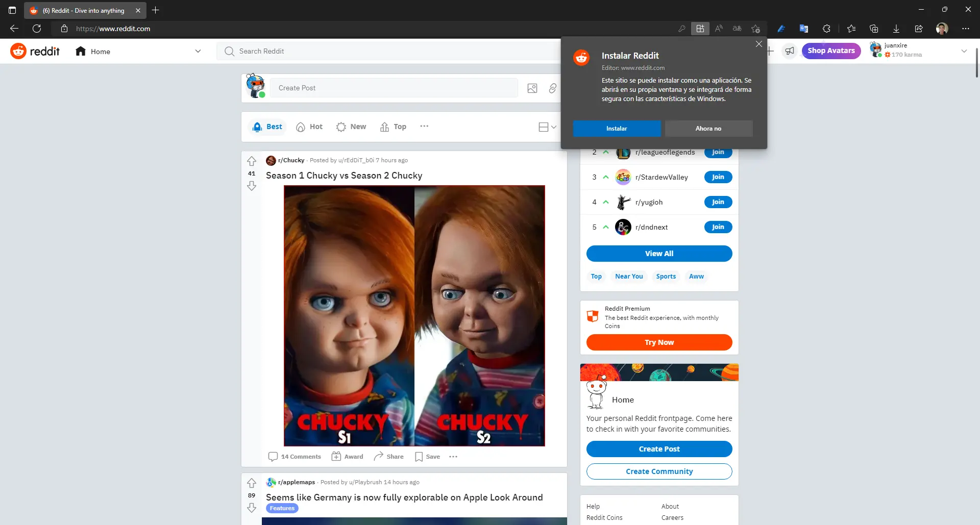This screenshot has width=980, height=525.
Task: Sort feed by Top
Action: pos(393,127)
